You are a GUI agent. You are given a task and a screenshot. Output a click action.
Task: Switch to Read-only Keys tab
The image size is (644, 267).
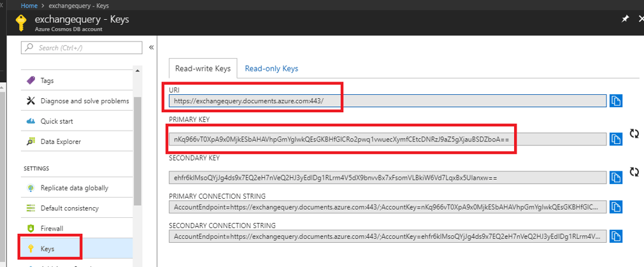point(271,69)
